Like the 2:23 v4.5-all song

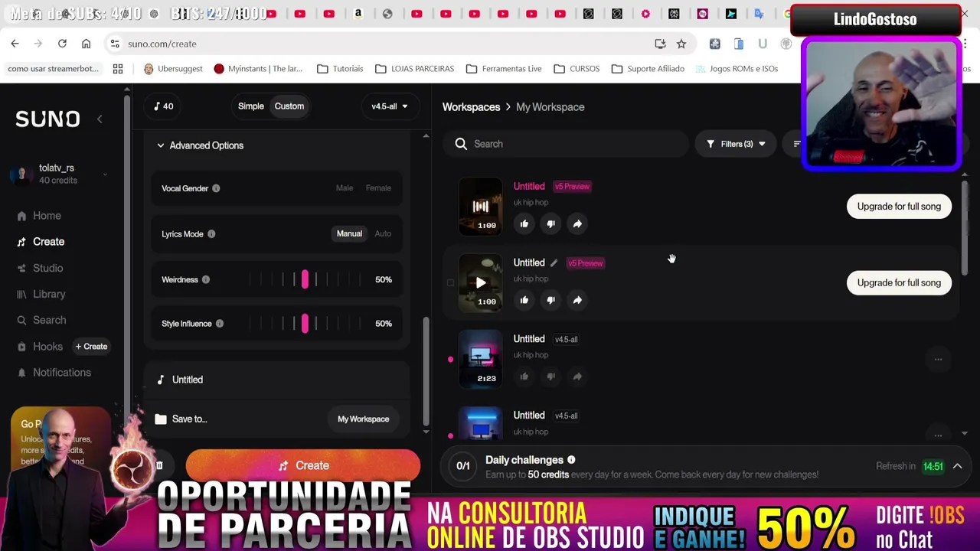coord(524,377)
